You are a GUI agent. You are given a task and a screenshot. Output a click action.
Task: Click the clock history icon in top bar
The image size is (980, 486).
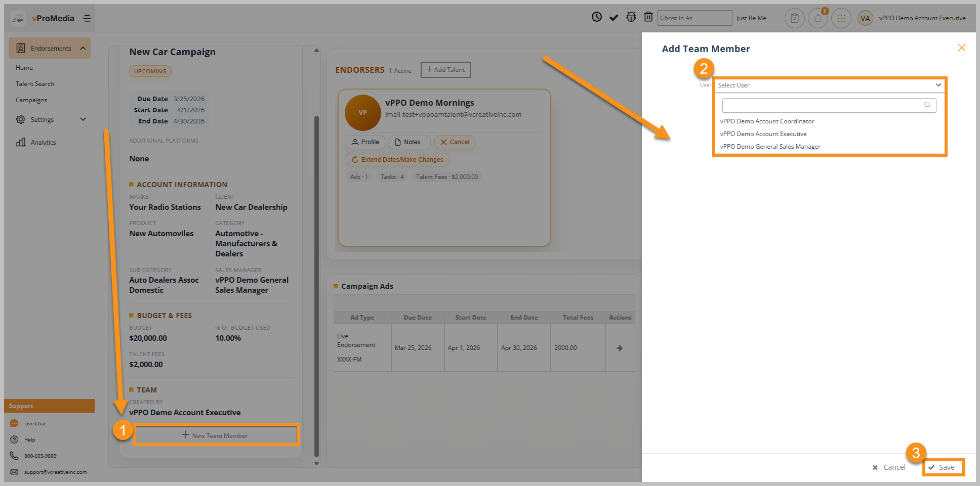pos(597,17)
